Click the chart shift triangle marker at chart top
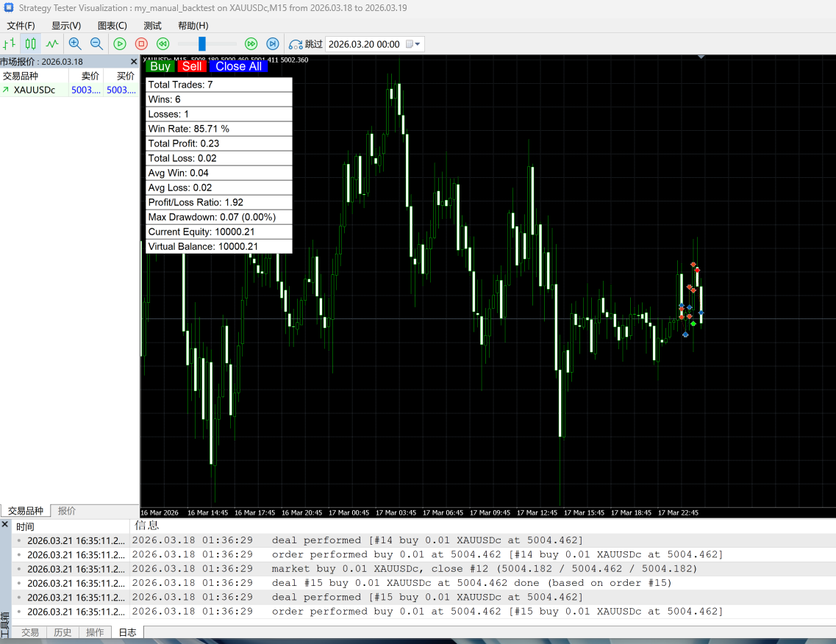Viewport: 836px width, 644px height. click(701, 57)
